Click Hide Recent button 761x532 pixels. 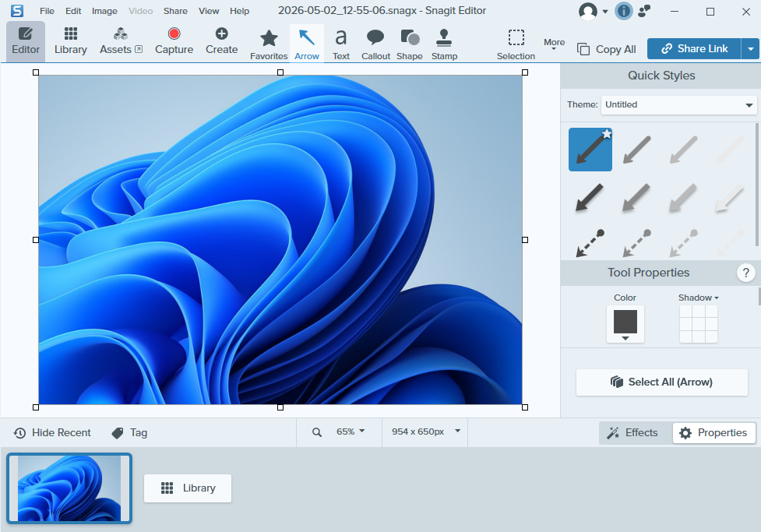[x=52, y=432]
